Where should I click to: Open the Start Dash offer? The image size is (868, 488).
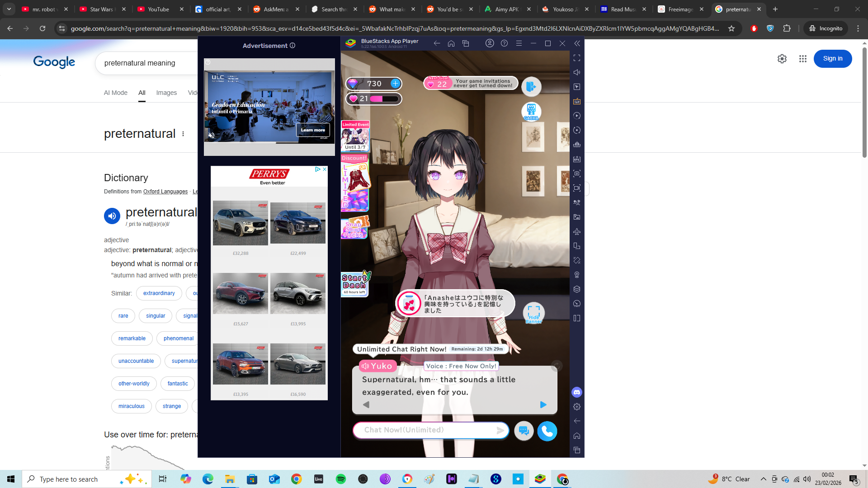(x=355, y=284)
